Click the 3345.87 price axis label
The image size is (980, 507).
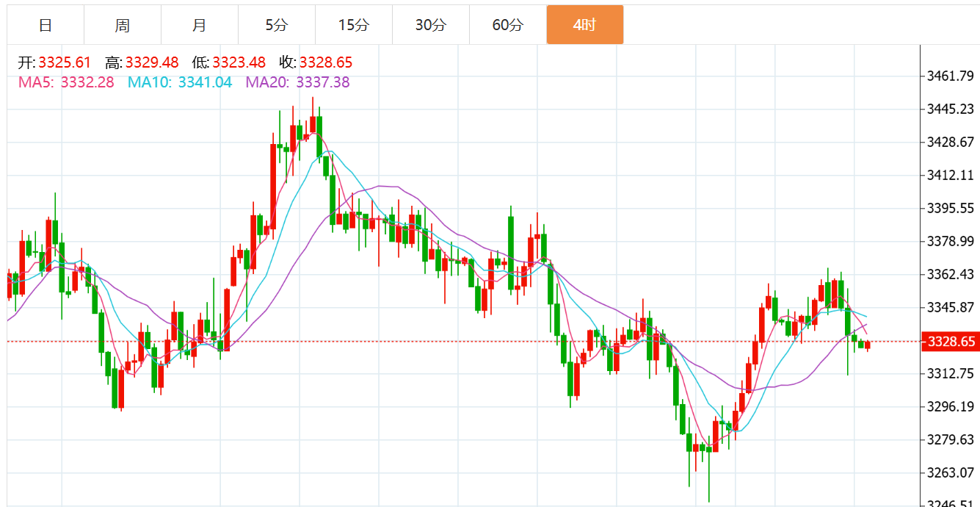(951, 307)
